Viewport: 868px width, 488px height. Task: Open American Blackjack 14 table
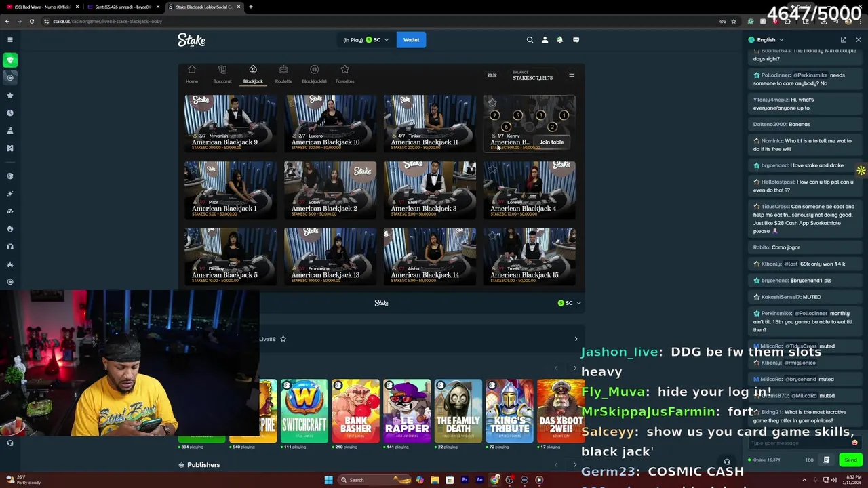pyautogui.click(x=430, y=256)
